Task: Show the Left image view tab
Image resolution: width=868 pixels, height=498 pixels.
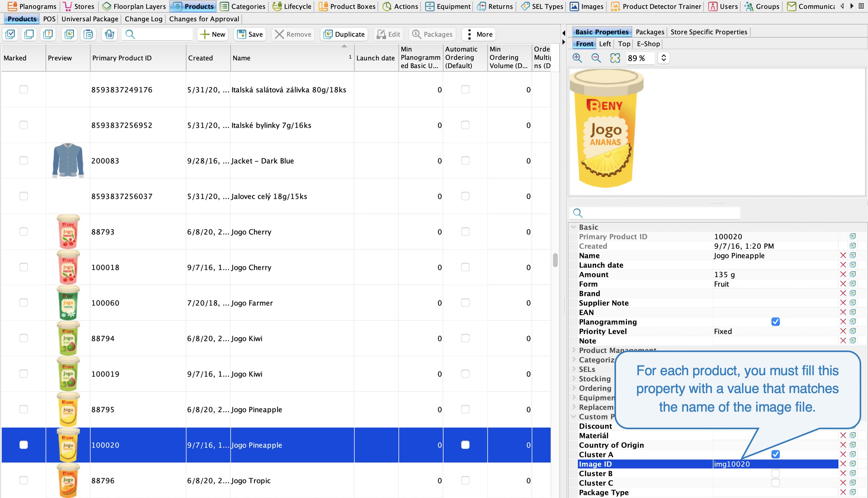Action: (x=605, y=44)
